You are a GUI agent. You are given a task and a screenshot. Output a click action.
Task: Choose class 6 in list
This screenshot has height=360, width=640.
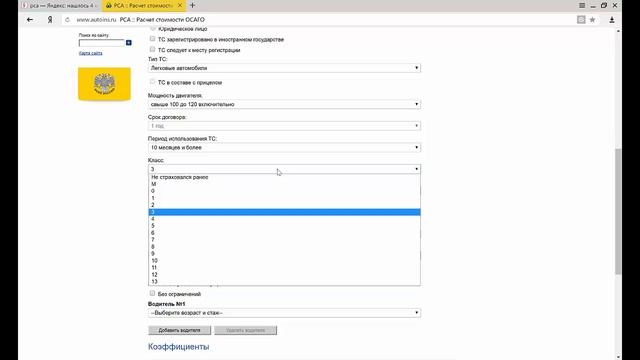coord(284,233)
